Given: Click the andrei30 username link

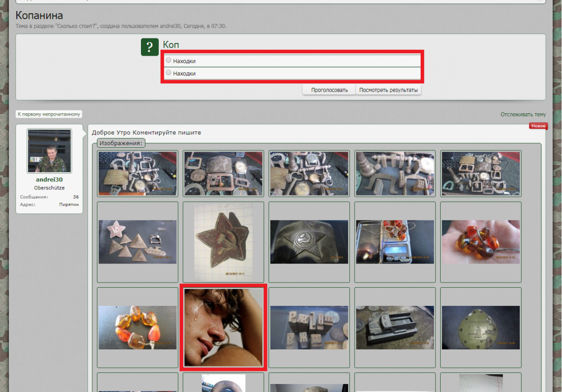Looking at the screenshot, I should point(49,180).
